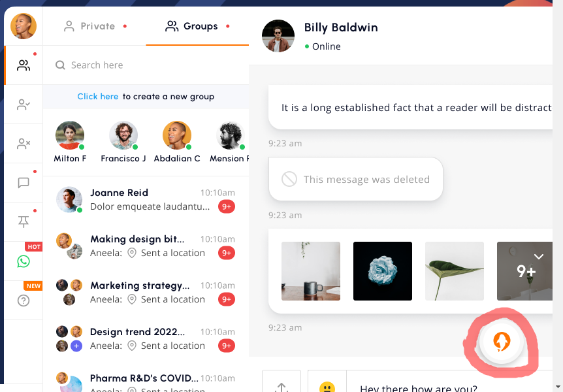Open the WhatsApp HOT icon
Screen dimensions: 563x392
point(24,261)
